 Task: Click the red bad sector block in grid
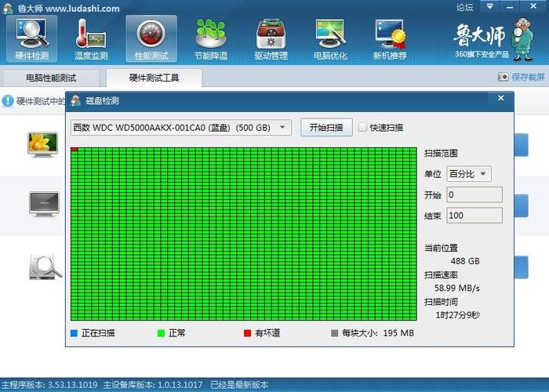(x=75, y=150)
